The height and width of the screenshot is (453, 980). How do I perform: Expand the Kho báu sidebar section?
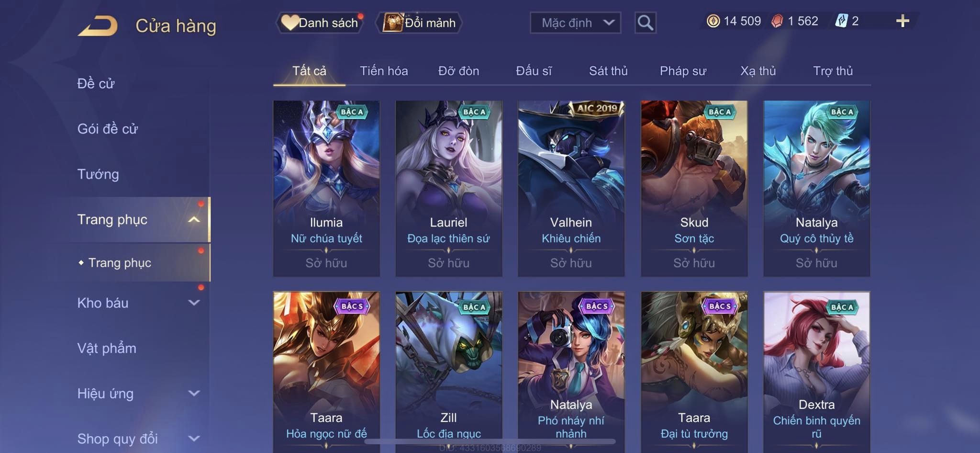tap(193, 303)
